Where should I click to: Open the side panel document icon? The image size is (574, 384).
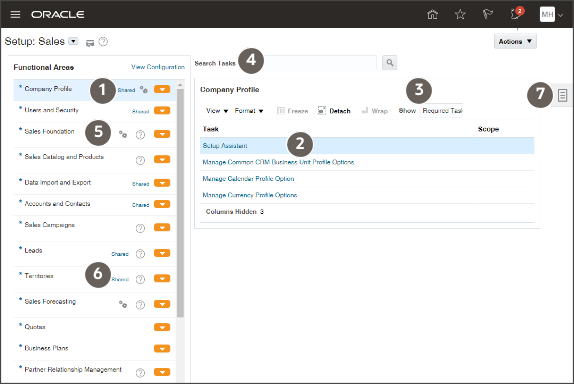(562, 96)
